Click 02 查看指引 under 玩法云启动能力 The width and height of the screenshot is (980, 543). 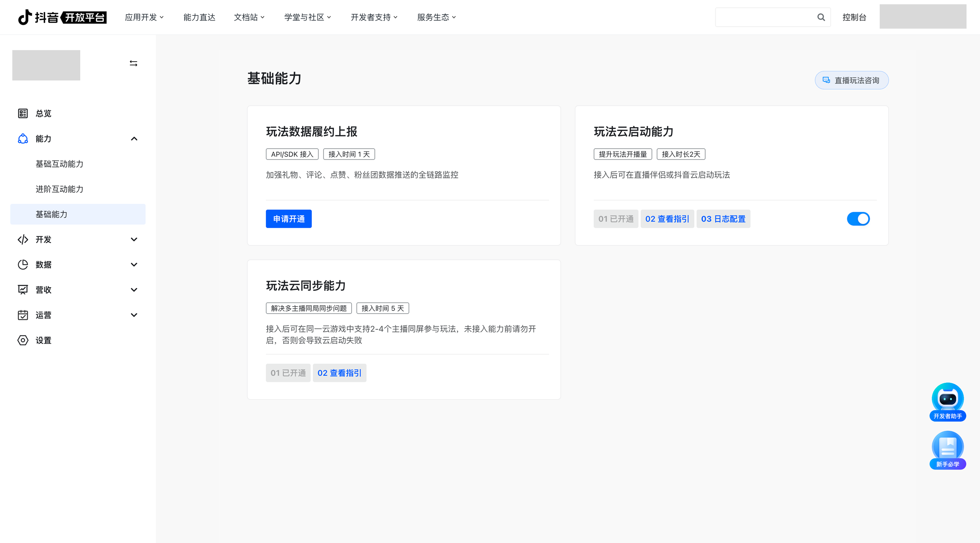[x=667, y=219]
